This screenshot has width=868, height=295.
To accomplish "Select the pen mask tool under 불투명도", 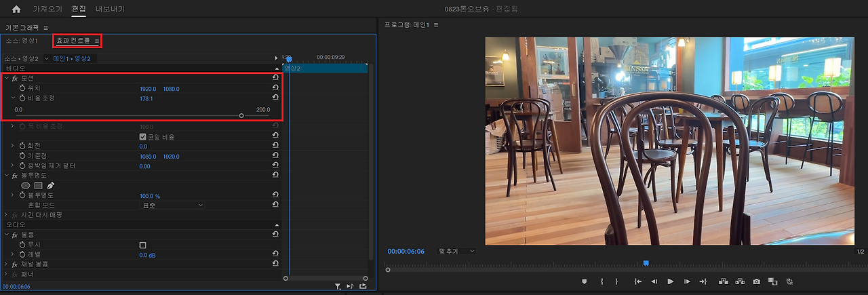I will point(50,185).
